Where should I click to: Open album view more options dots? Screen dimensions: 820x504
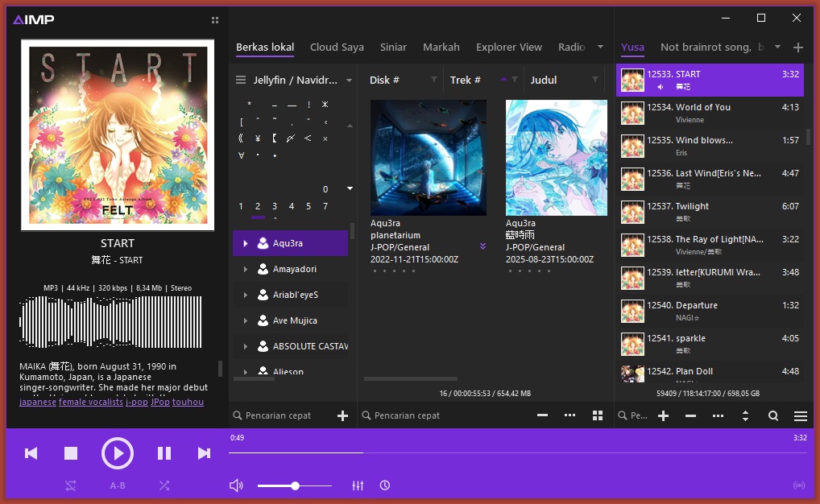pyautogui.click(x=570, y=415)
